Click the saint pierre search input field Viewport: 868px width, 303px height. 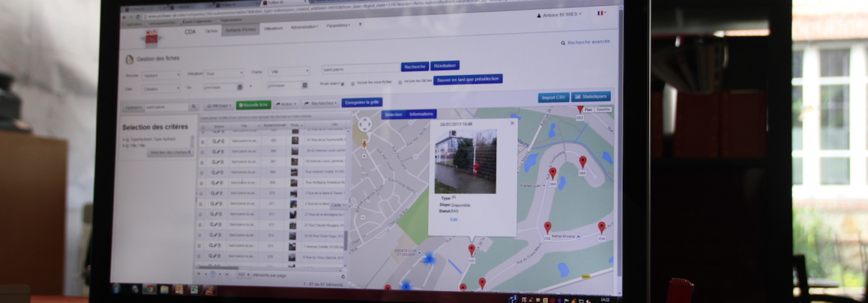click(360, 69)
